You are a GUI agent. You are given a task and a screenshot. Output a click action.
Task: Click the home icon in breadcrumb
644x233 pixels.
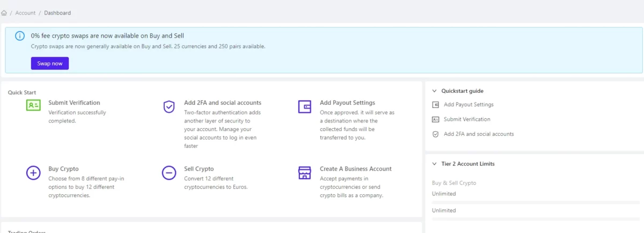[x=4, y=13]
